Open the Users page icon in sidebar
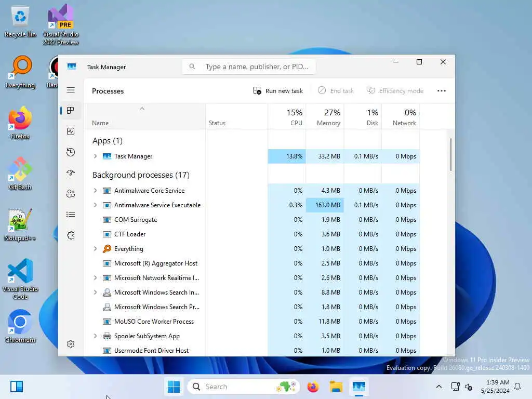 tap(71, 194)
